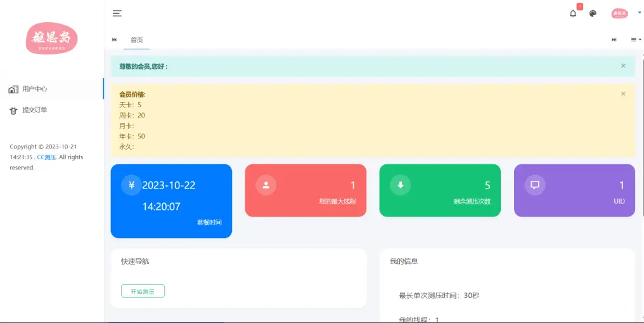Screen dimensions: 644x323
Task: Close the 尊敬的会员 greeting alert
Action: [623, 66]
